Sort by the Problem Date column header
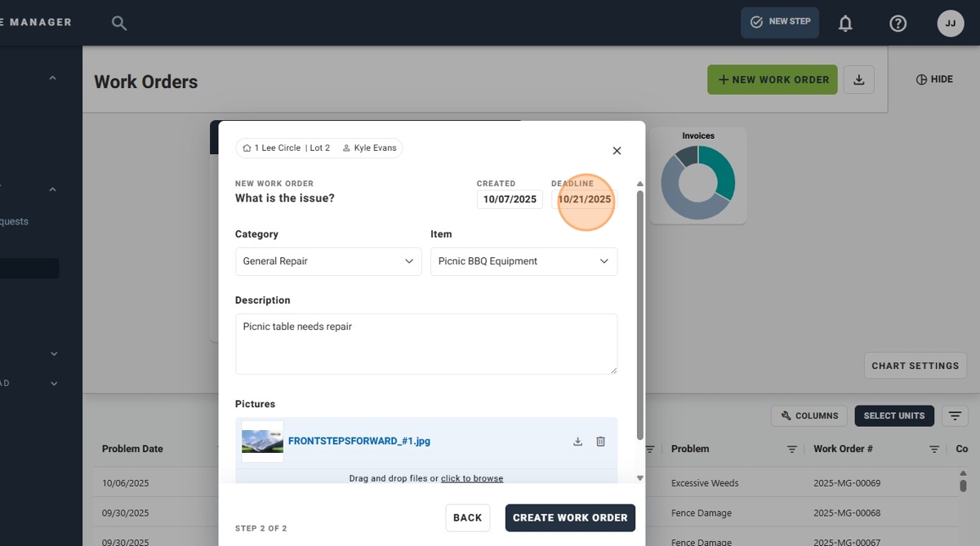This screenshot has height=546, width=980. tap(132, 449)
